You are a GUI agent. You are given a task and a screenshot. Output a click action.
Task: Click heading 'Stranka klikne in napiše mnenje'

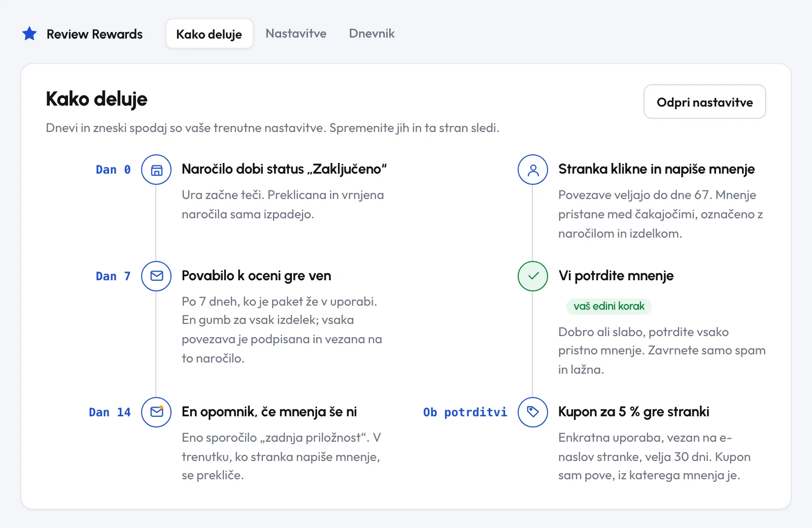656,169
